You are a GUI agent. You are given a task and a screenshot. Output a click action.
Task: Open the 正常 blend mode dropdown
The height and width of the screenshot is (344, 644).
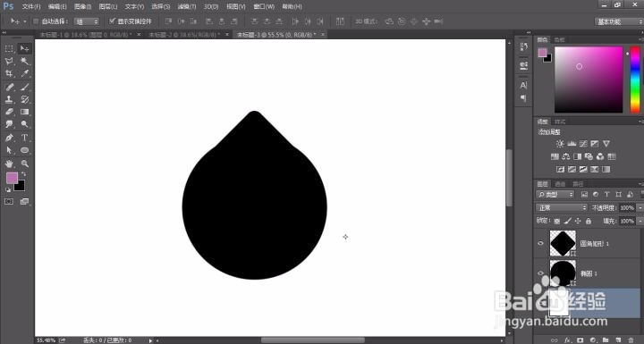point(562,207)
